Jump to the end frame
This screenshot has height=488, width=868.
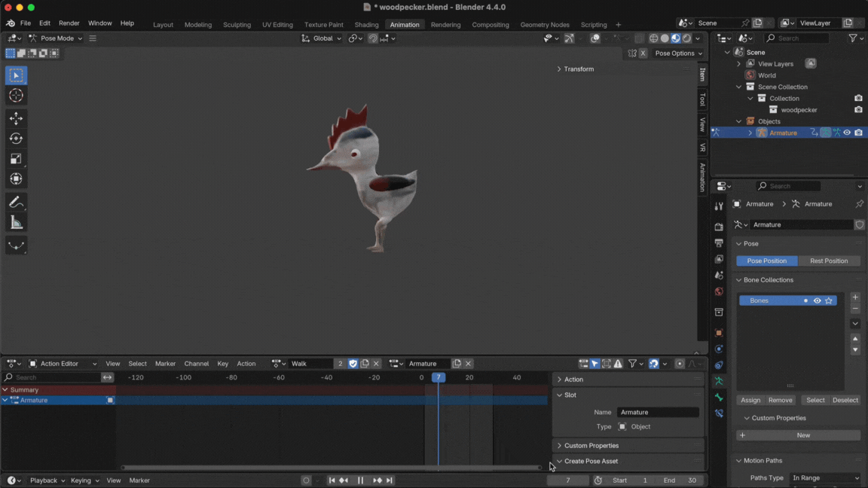389,480
